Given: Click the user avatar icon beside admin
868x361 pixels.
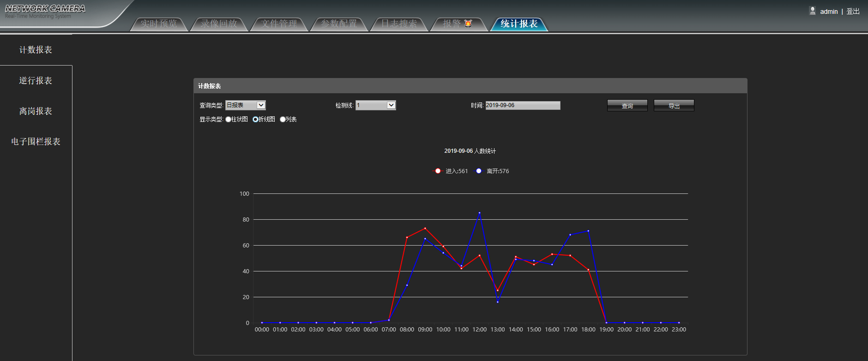Looking at the screenshot, I should pos(813,11).
